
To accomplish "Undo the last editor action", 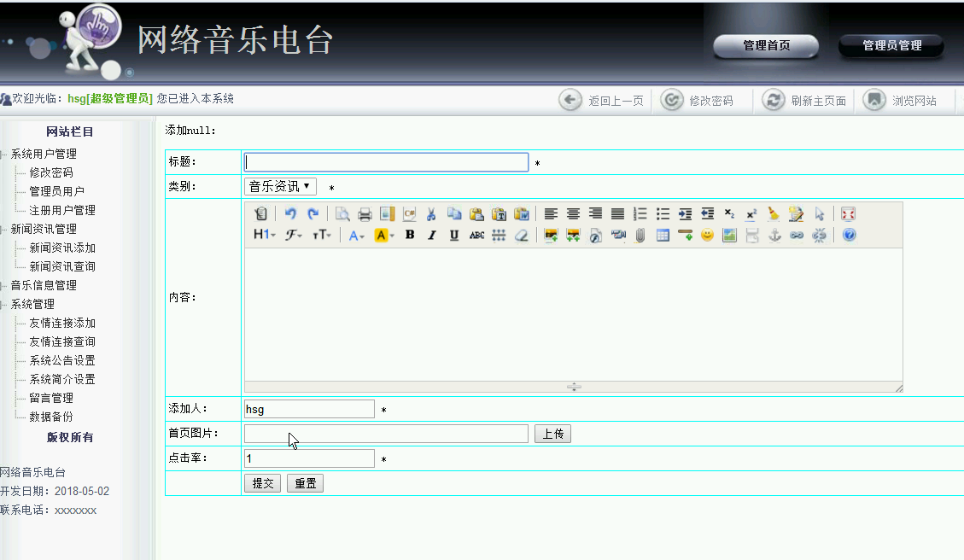I will [290, 214].
